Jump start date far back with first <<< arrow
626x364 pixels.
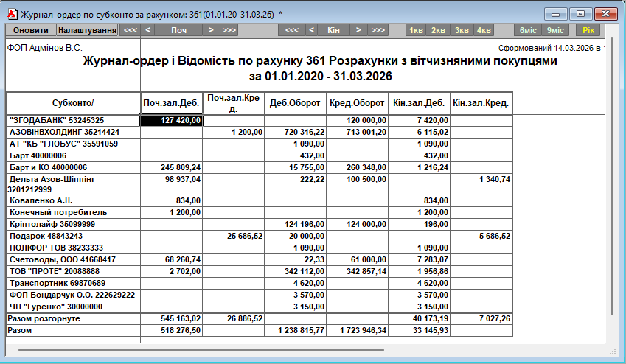point(130,30)
